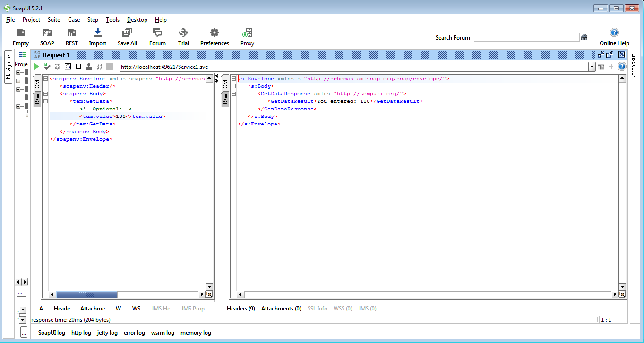Open Online Help icon

tap(614, 37)
